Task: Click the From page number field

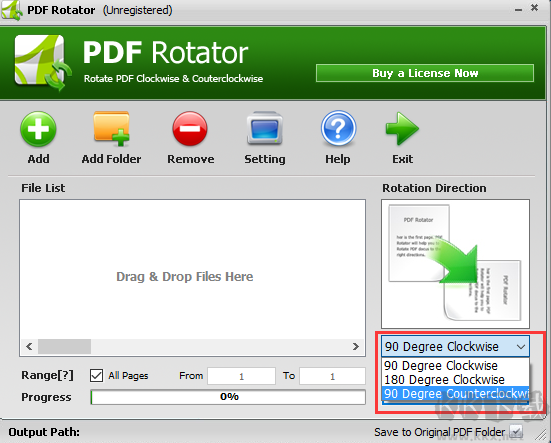Action: 241,376
